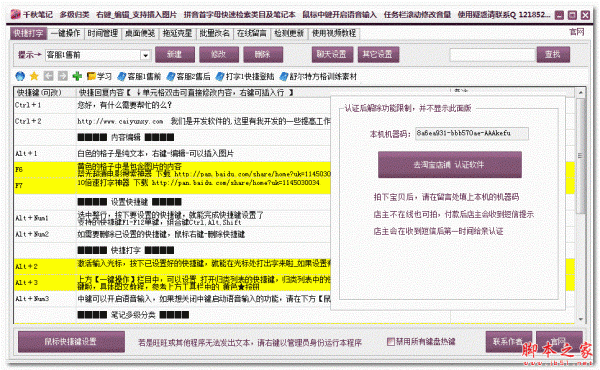Select the Alt+Num3 shortcut cell
The image size is (600, 370).
45,299
